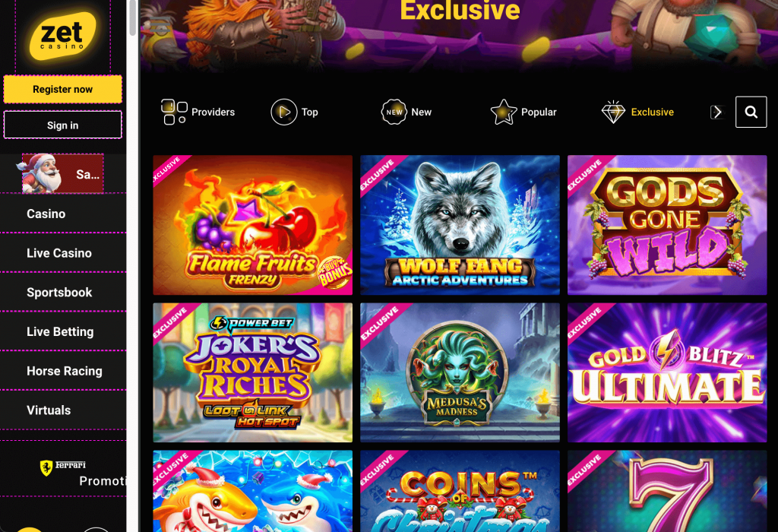Open the Sportsbook menu item
778x532 pixels.
tap(63, 292)
